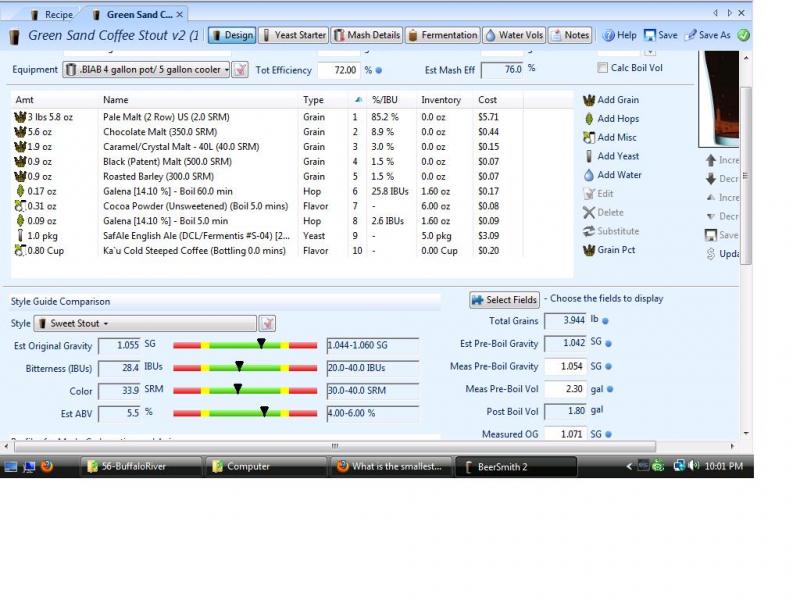Viewport: 800px width, 600px height.
Task: Sort by clicking the order column arrow header
Action: pyautogui.click(x=358, y=100)
